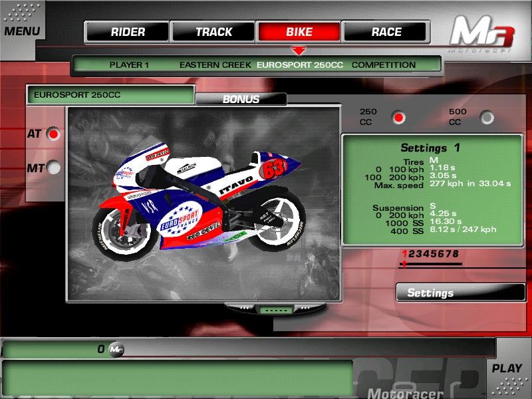Click EASTERN CREEK in summary bar
This screenshot has height=399, width=532.
tap(215, 65)
